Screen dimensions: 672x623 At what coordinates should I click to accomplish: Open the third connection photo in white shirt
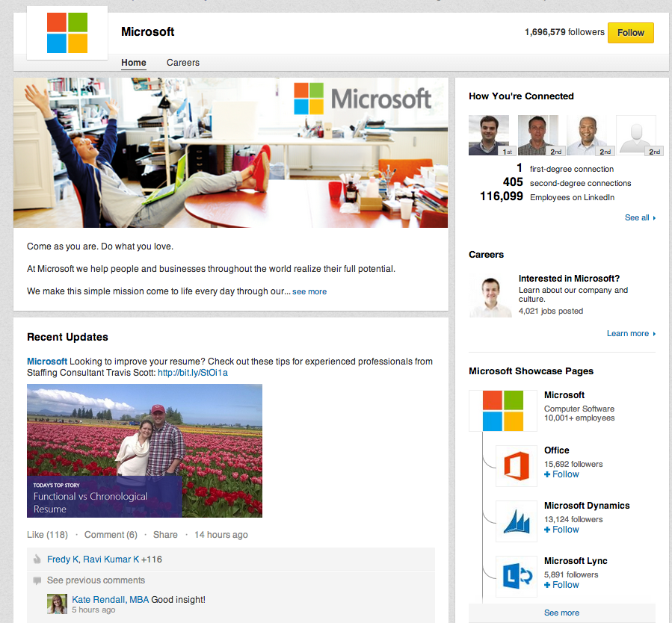coord(587,135)
